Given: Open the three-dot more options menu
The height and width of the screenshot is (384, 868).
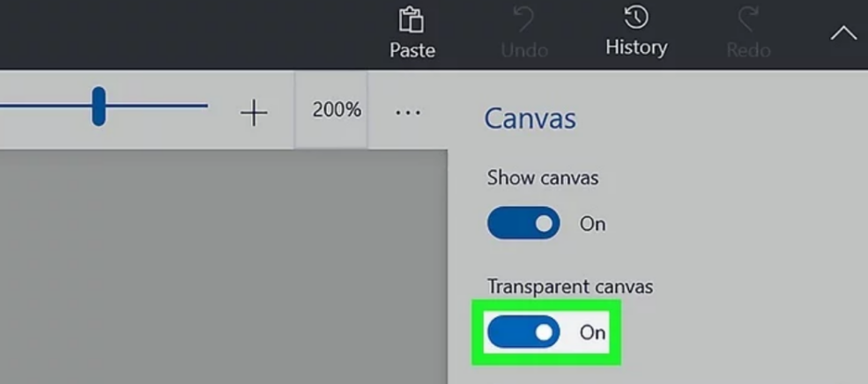Looking at the screenshot, I should click(408, 112).
